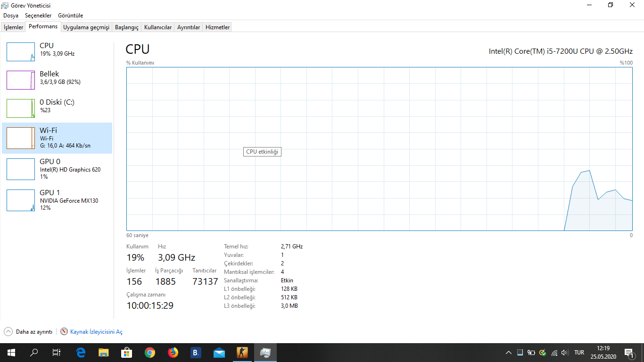Click the uptime value 10:00:15:29
Image resolution: width=644 pixels, height=362 pixels.
pos(150,305)
